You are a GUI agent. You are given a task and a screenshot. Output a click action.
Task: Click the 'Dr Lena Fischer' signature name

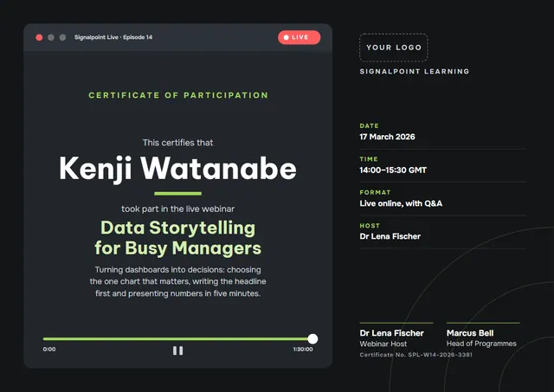pos(391,333)
